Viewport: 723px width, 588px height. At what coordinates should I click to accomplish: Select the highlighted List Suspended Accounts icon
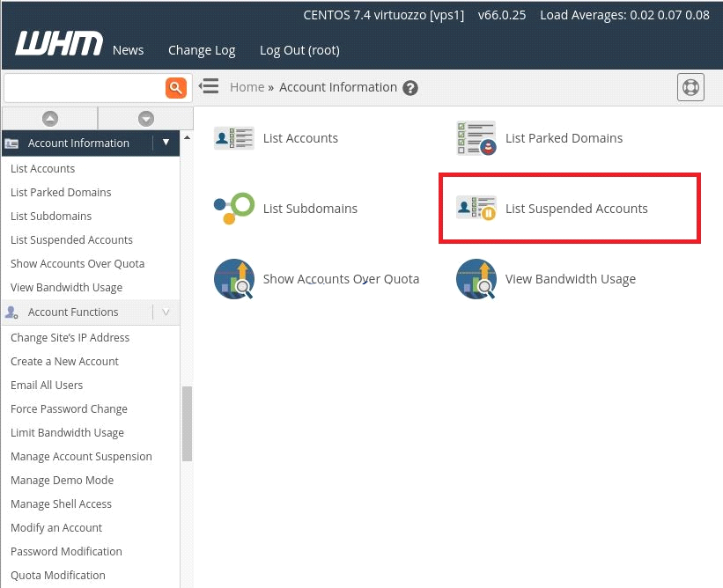tap(476, 209)
